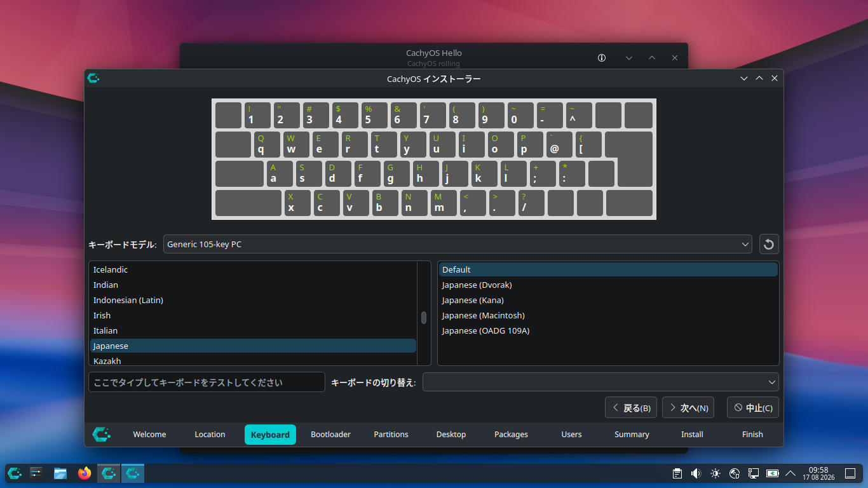
Task: Open the Desktop step
Action: pos(451,435)
